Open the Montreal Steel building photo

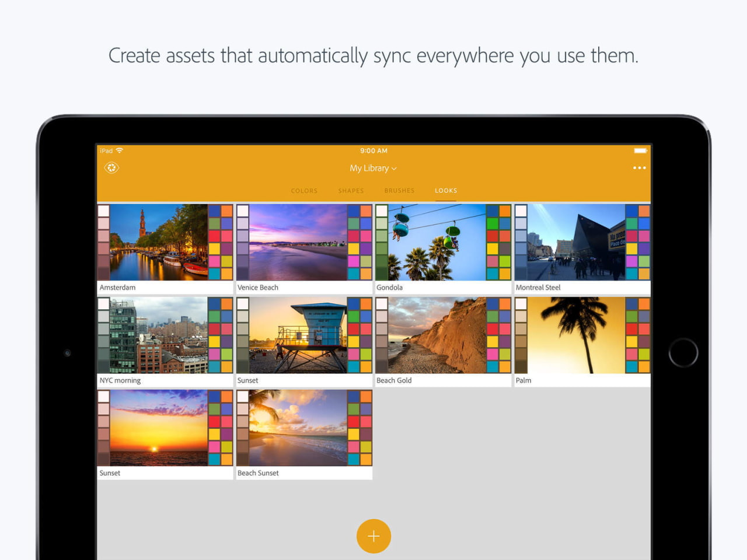[576, 242]
